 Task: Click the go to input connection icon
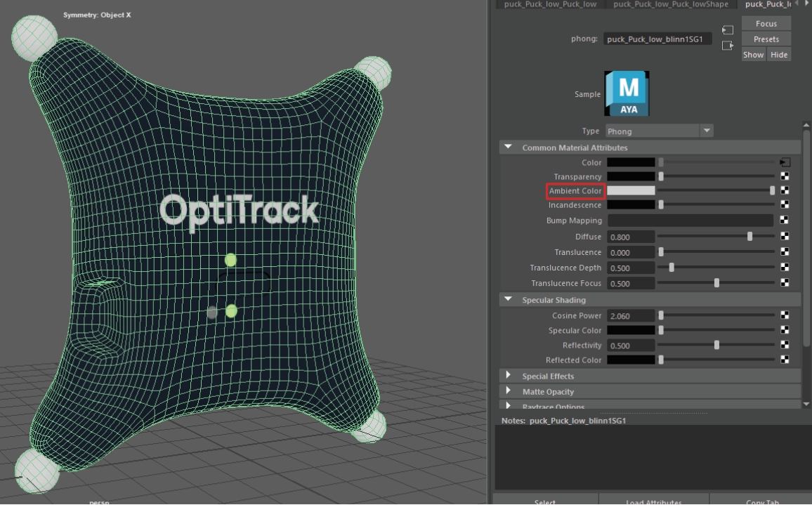(728, 30)
